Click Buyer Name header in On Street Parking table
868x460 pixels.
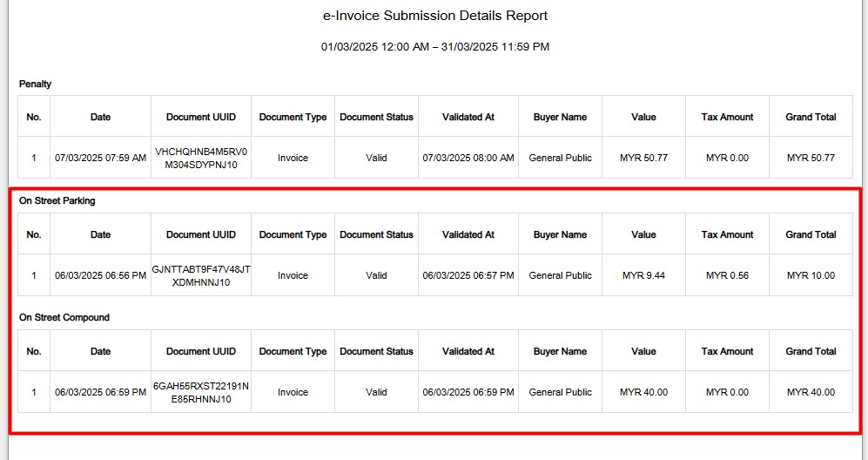point(560,234)
